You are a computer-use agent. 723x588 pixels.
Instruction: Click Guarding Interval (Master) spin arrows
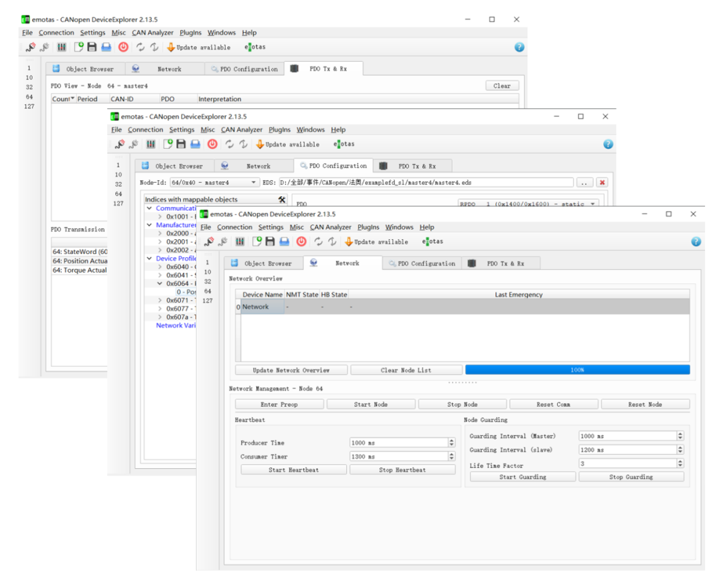click(680, 436)
